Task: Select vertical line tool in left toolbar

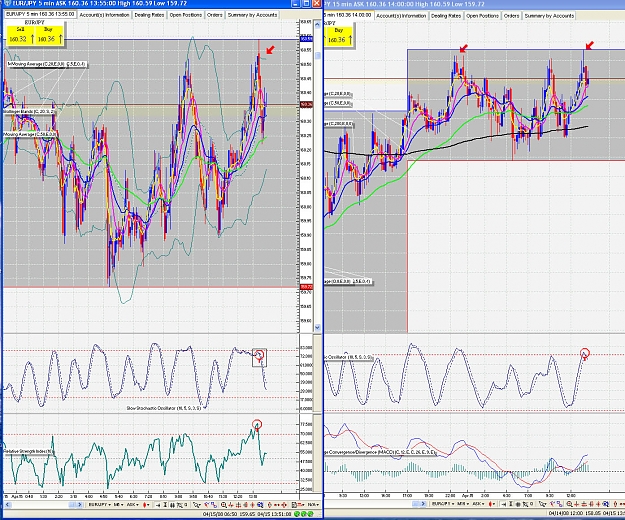Action: 245,505
